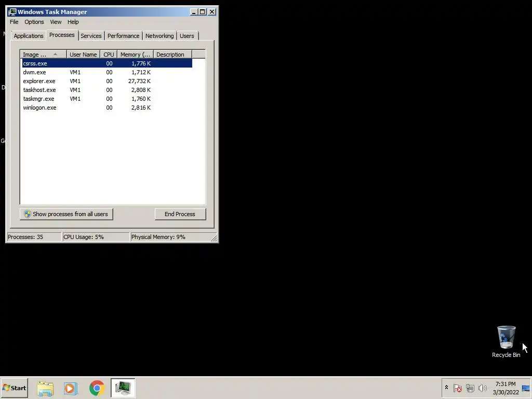Open the Help menu
The height and width of the screenshot is (399, 532).
[x=73, y=22]
